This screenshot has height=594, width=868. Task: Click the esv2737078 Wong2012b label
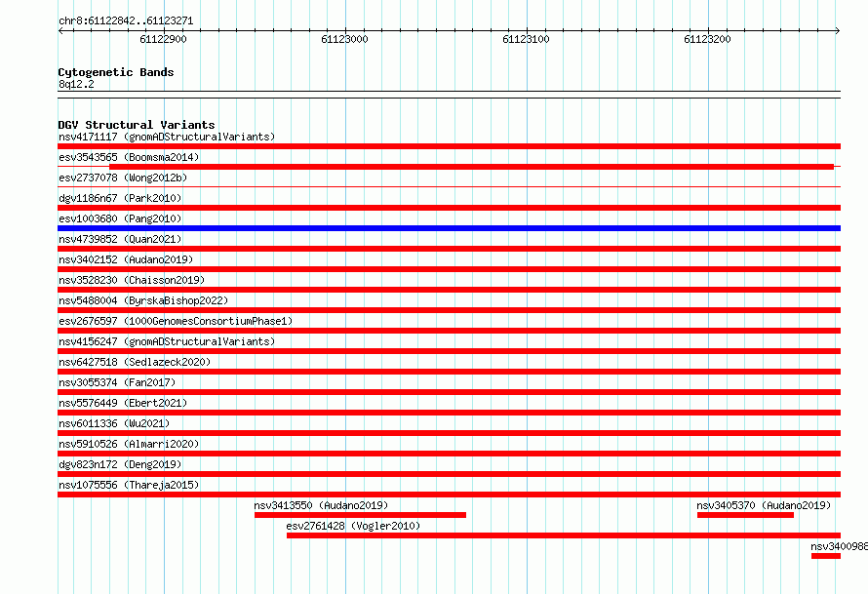[123, 178]
